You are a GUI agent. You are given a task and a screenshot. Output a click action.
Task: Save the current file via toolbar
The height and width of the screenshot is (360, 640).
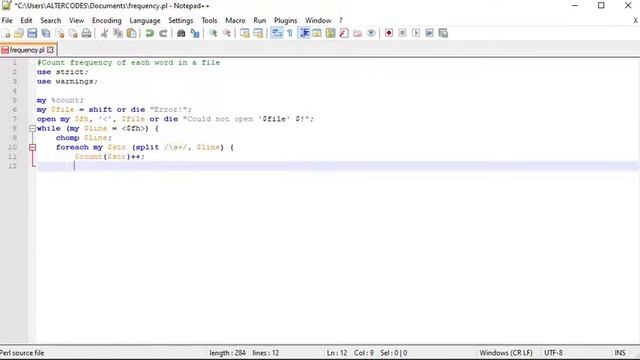(x=32, y=33)
